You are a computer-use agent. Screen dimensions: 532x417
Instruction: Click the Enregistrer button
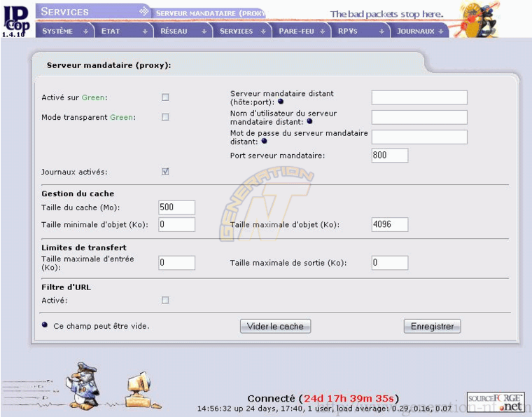coord(433,327)
